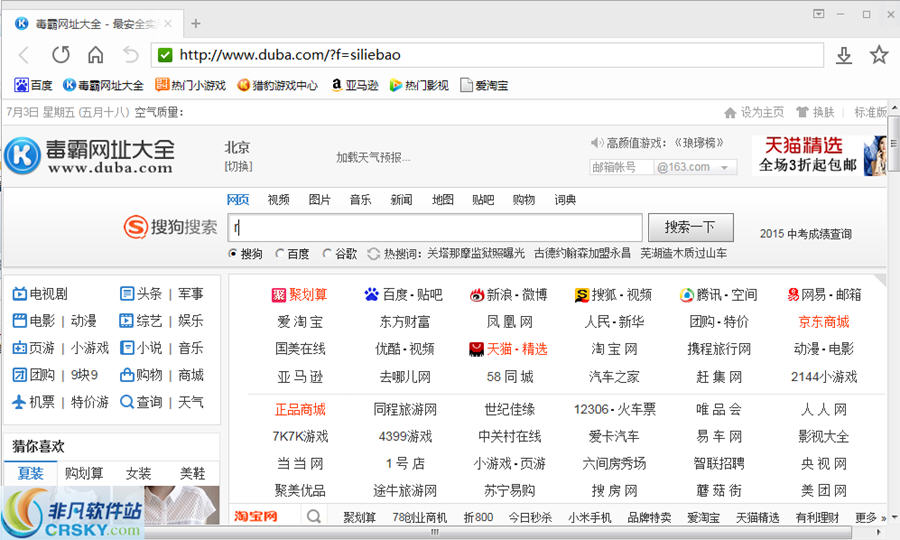The image size is (900, 540).
Task: Open the 正品商城 link
Action: click(x=300, y=410)
